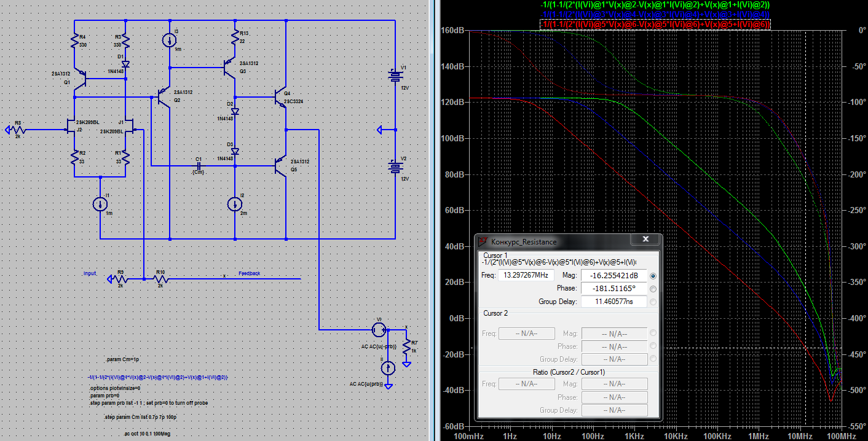Click current probe source Ii symbol

388,369
